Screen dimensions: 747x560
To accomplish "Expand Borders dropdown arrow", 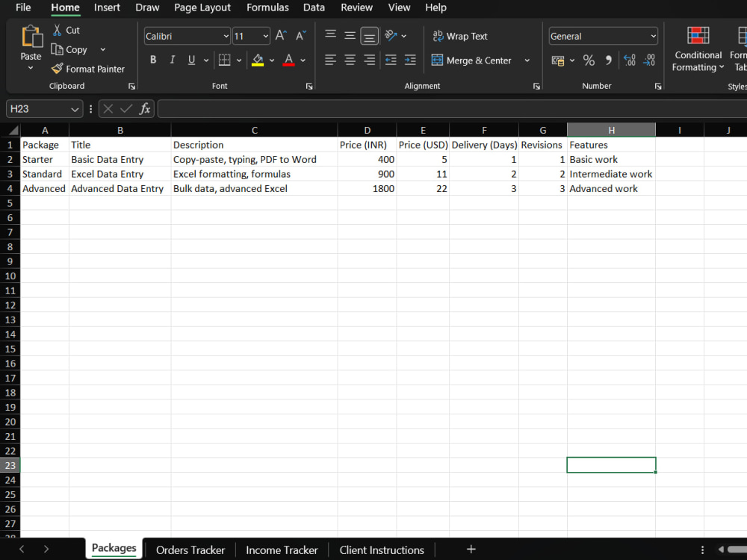I will coord(239,60).
